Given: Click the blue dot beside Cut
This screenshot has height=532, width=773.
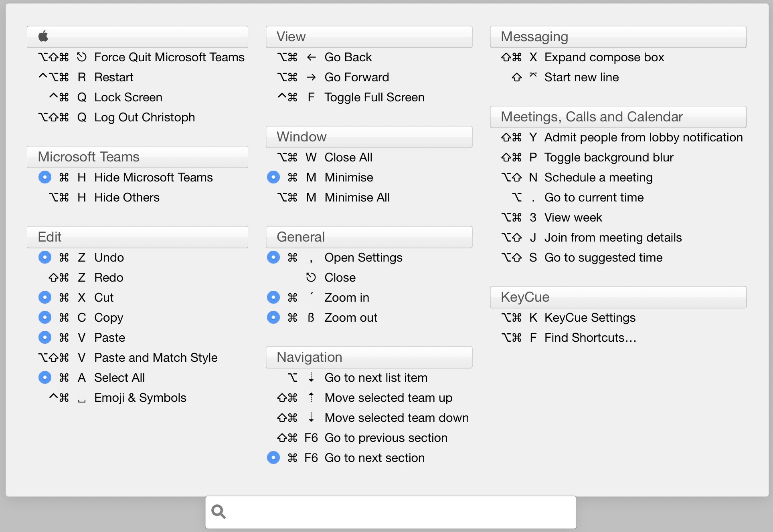Looking at the screenshot, I should [x=45, y=297].
